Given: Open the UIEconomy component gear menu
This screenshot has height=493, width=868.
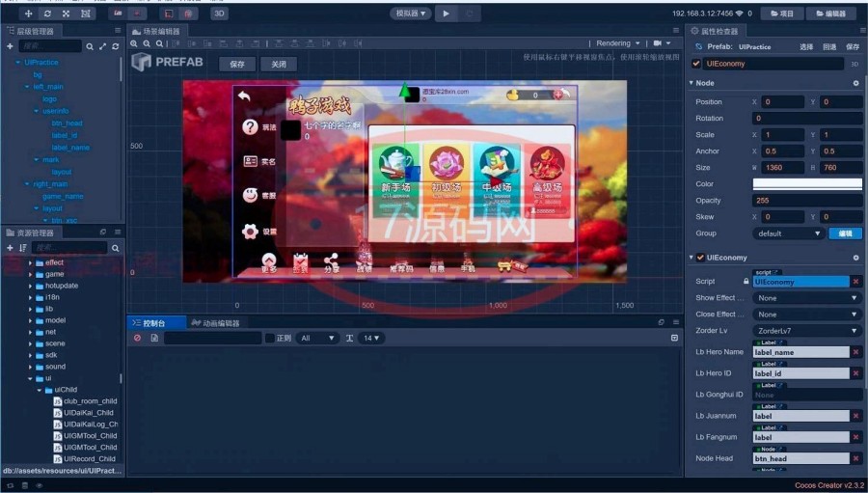Looking at the screenshot, I should pyautogui.click(x=855, y=258).
